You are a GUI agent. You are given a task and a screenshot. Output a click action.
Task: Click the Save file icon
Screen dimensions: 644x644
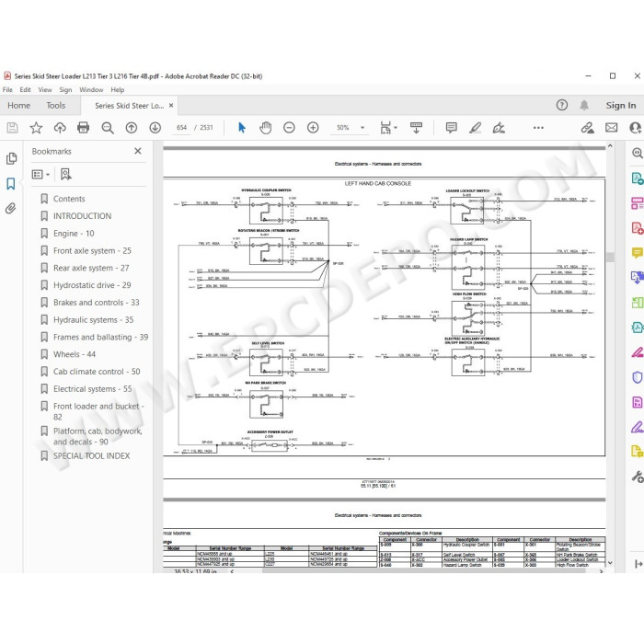(12, 128)
